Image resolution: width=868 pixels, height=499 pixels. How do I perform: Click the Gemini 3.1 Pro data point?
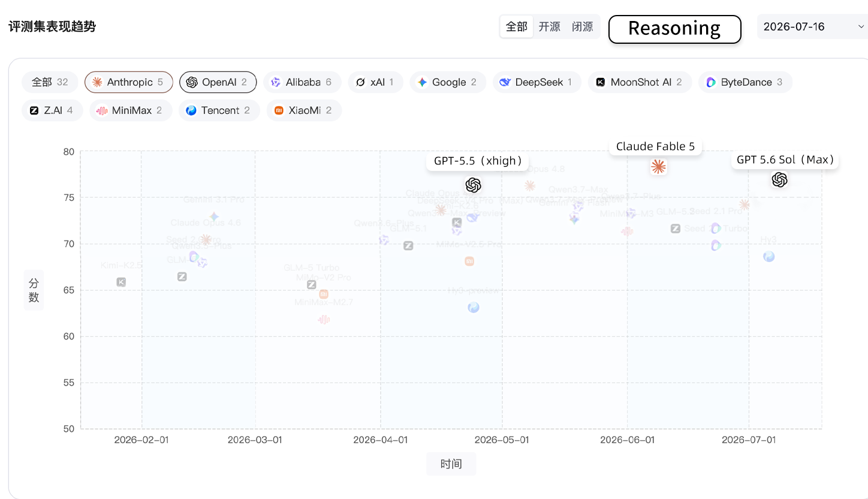[x=214, y=217]
